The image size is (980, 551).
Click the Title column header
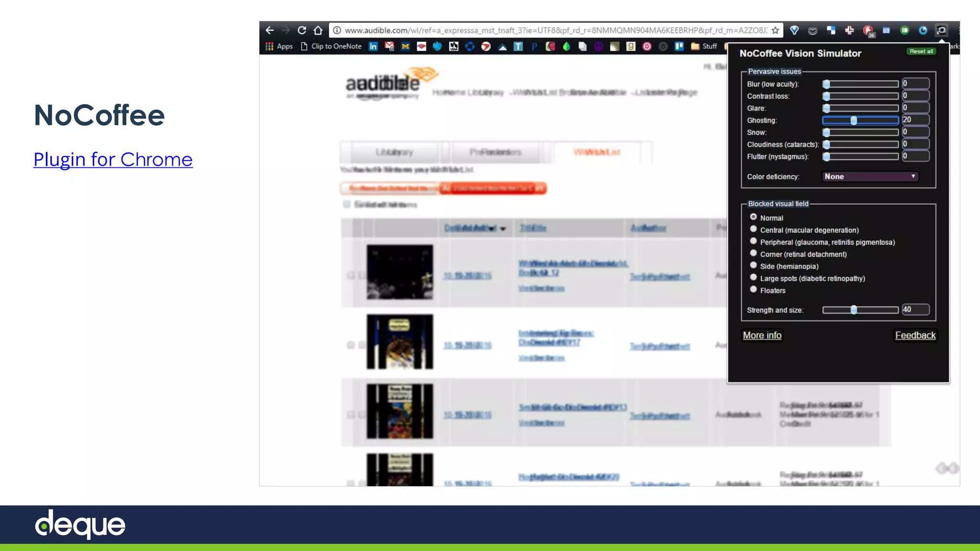click(533, 228)
